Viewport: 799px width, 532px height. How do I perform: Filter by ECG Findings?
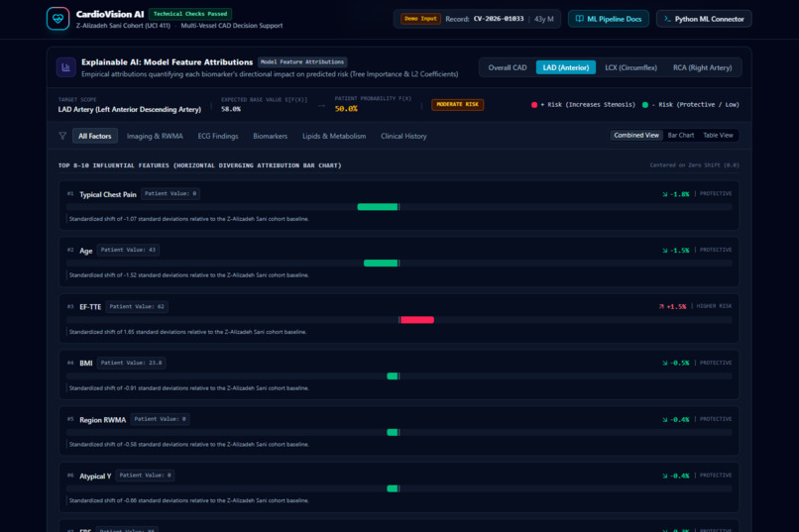(218, 136)
